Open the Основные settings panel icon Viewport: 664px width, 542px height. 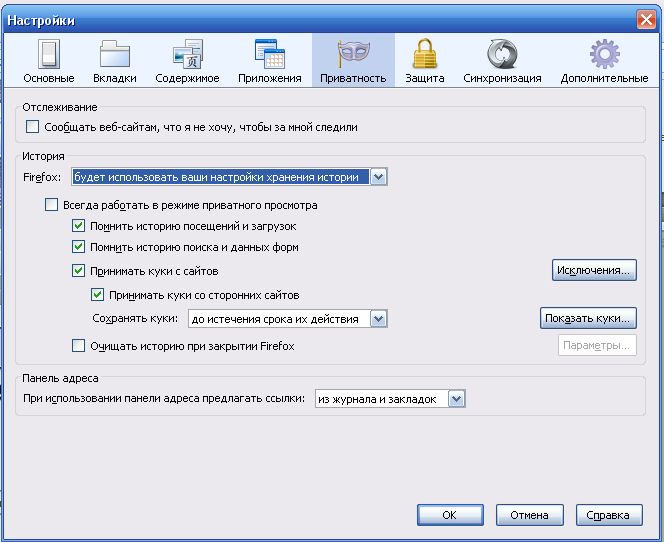[x=48, y=55]
